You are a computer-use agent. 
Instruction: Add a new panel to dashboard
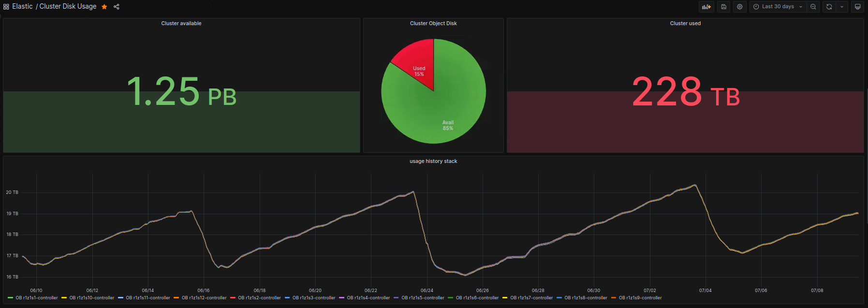pyautogui.click(x=706, y=7)
